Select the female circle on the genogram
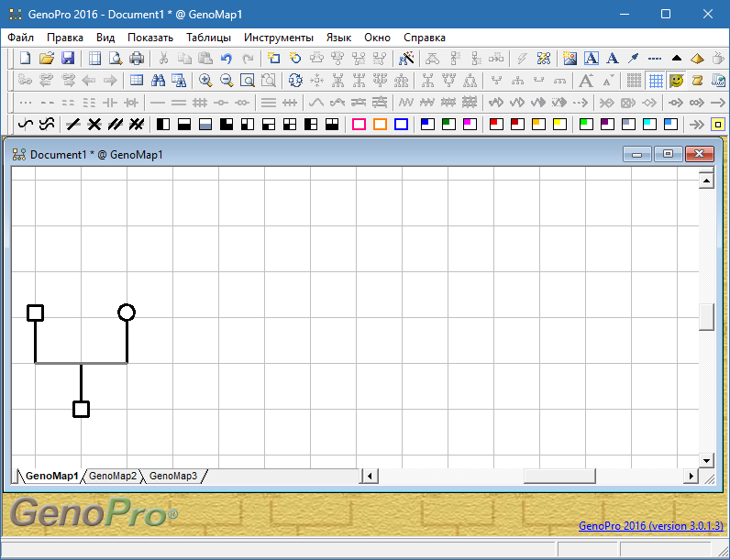The width and height of the screenshot is (730, 560). tap(127, 313)
